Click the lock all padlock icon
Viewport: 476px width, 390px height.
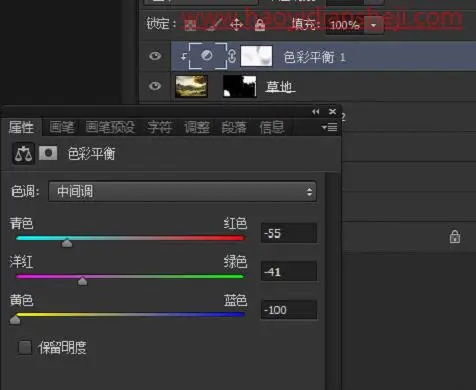[260, 25]
